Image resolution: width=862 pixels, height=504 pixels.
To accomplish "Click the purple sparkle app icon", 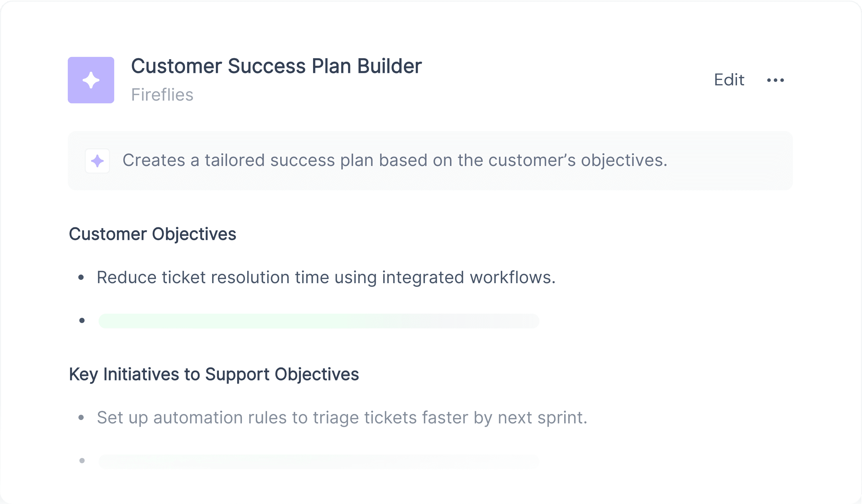I will (91, 80).
